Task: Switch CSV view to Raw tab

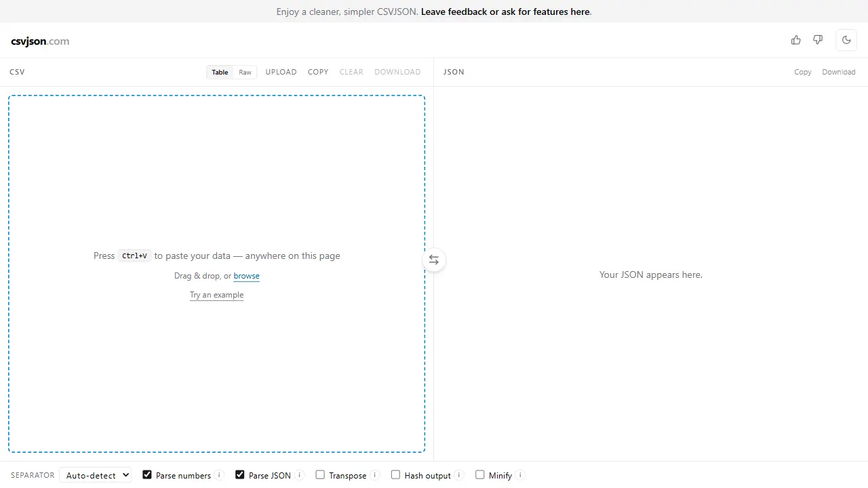Action: [245, 72]
